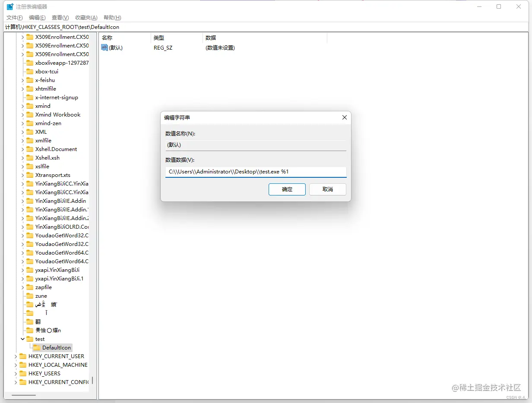Expand the HKEY_CURRENT_USER hive
532x403 pixels.
click(16, 356)
